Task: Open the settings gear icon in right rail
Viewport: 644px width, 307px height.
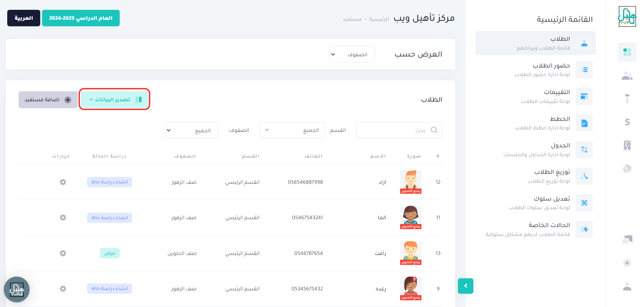Action: pyautogui.click(x=627, y=263)
